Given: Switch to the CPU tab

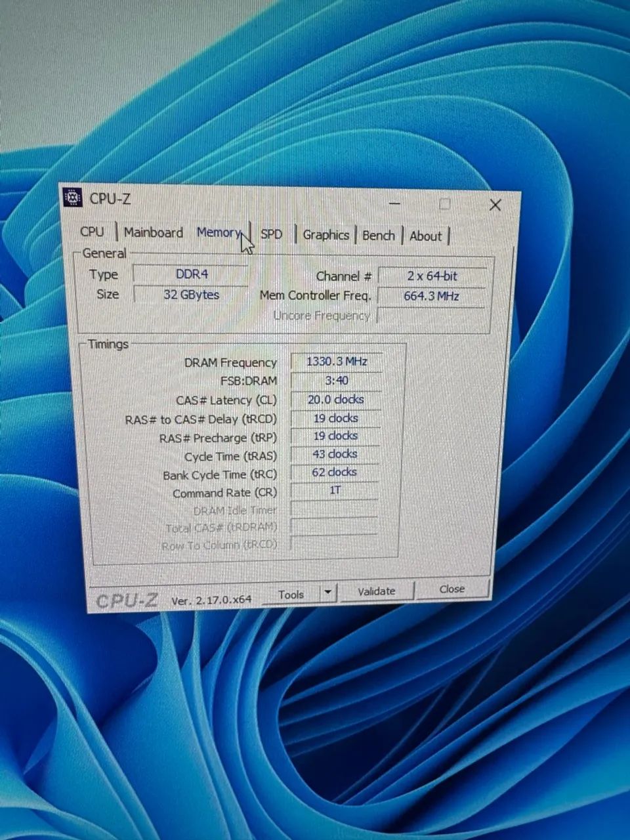Looking at the screenshot, I should [x=92, y=232].
